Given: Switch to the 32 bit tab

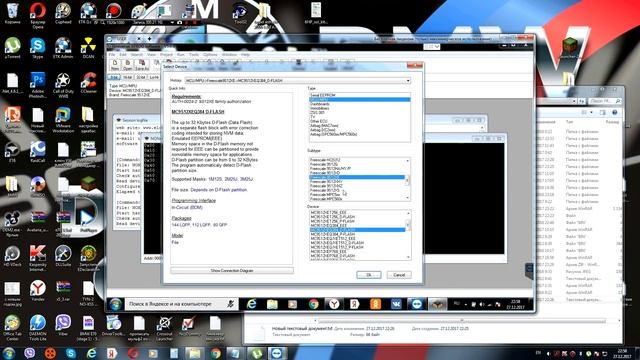Looking at the screenshot, I should [x=141, y=77].
